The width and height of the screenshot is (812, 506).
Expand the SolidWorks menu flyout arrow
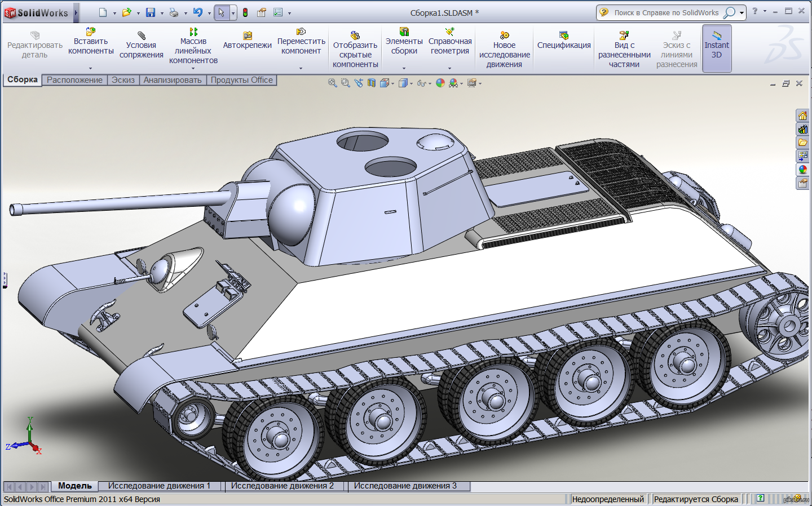(76, 12)
